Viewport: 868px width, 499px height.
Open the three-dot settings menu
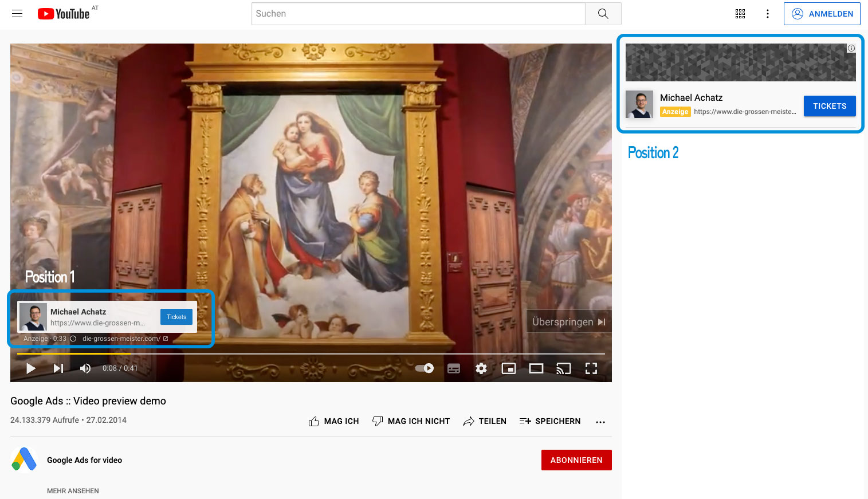(768, 14)
